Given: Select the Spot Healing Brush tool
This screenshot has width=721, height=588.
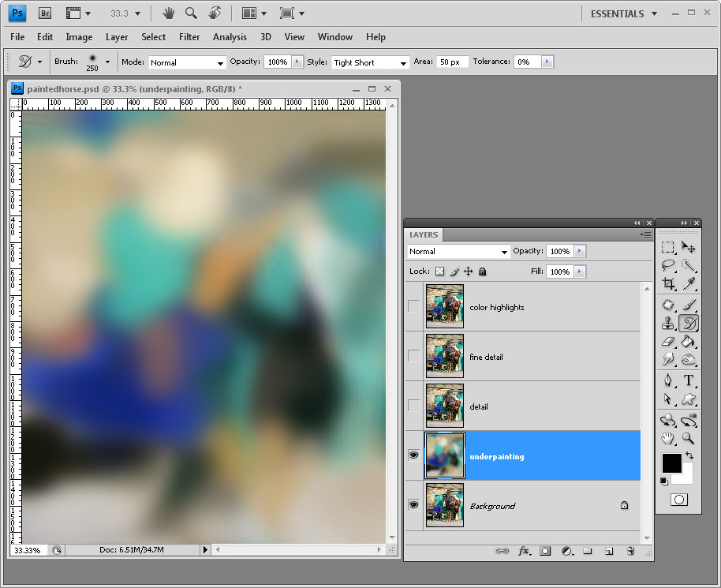Looking at the screenshot, I should (x=668, y=305).
